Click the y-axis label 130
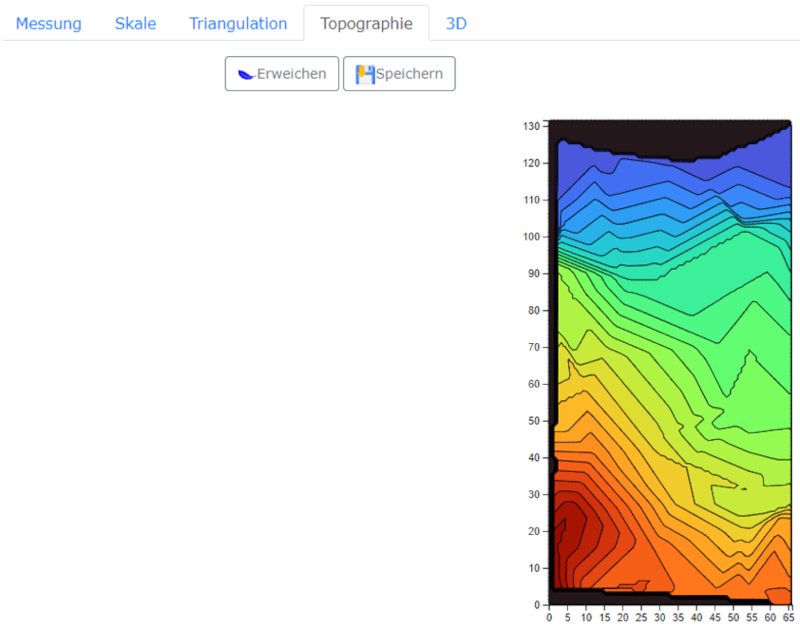This screenshot has height=630, width=800. tap(531, 126)
